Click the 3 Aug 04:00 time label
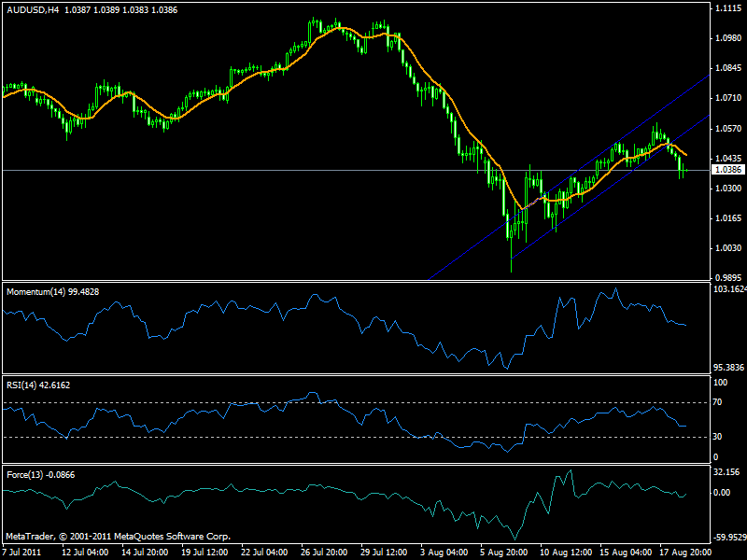747x560 pixels. (x=444, y=553)
